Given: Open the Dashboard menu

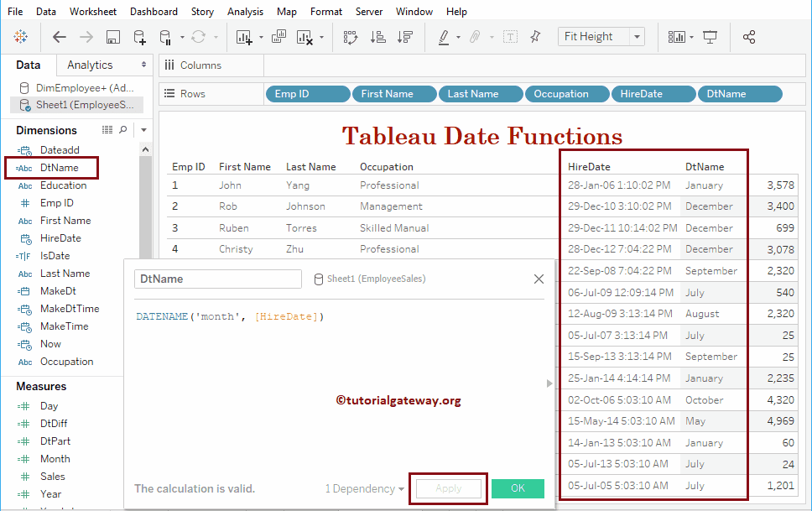Looking at the screenshot, I should tap(154, 12).
